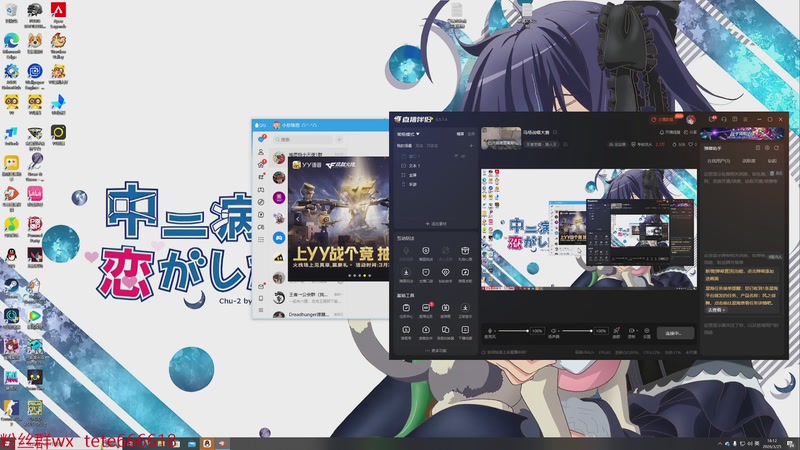Open the user avatar in streaming app title bar

pyautogui.click(x=691, y=119)
